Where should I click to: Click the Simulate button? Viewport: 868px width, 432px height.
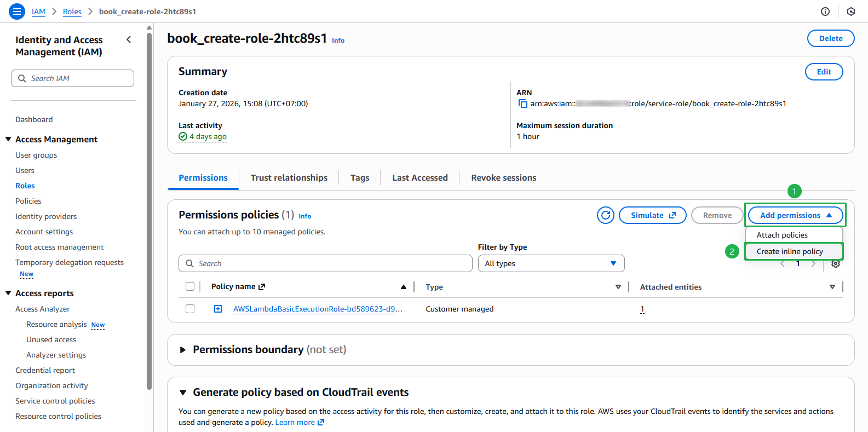coord(653,215)
